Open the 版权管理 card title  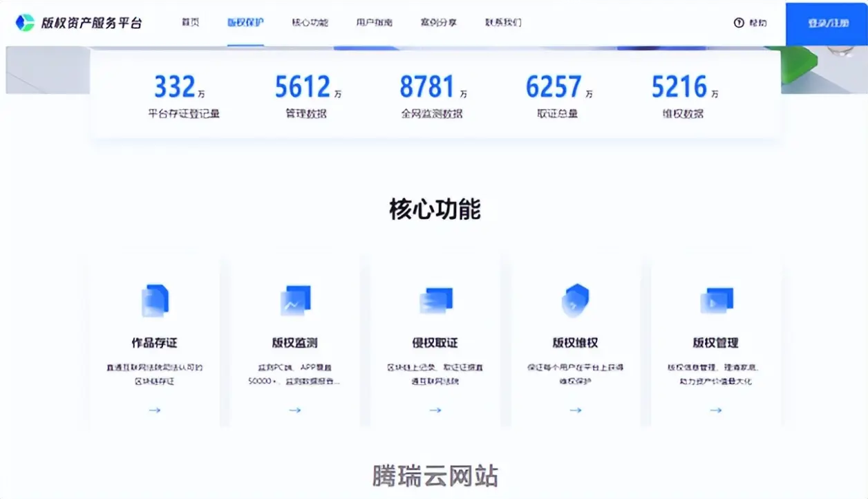coord(716,343)
